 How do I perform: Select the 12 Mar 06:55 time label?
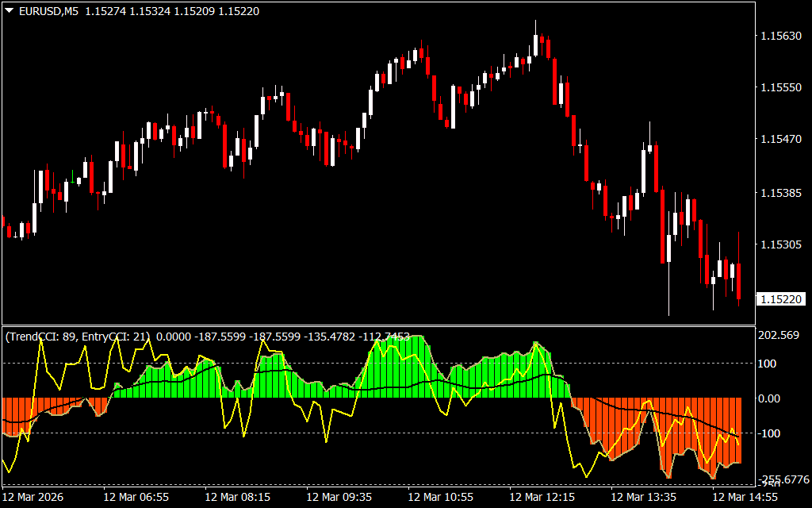pos(133,497)
